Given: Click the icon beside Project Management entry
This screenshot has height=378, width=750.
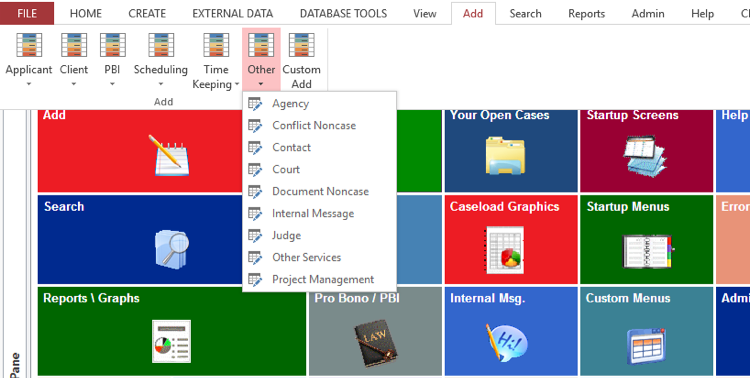Looking at the screenshot, I should click(255, 280).
